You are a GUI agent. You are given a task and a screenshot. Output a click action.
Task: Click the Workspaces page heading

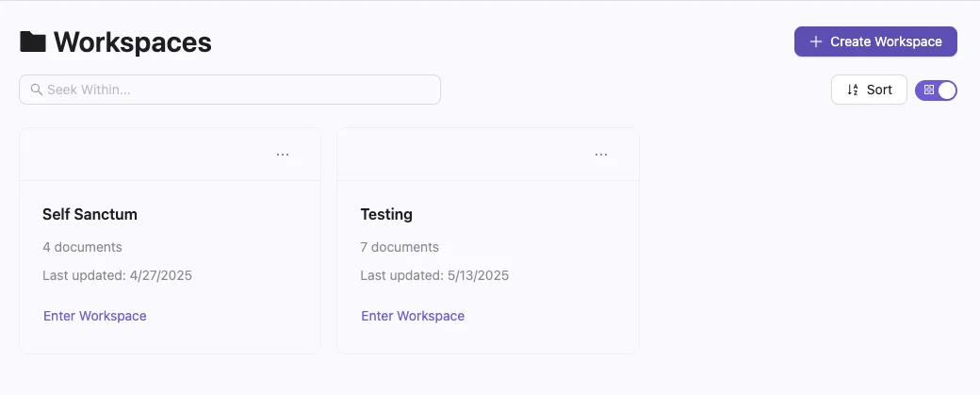tap(132, 41)
